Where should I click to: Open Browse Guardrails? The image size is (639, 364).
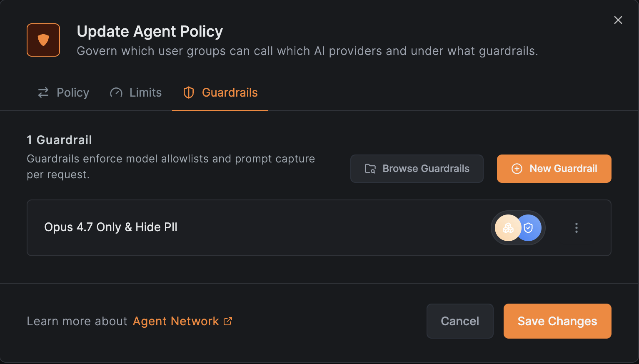[417, 169]
